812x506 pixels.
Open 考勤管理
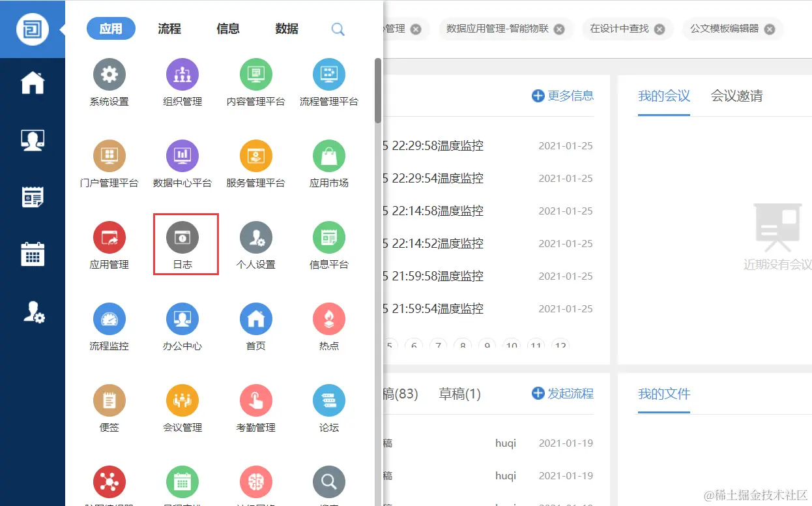click(x=255, y=408)
